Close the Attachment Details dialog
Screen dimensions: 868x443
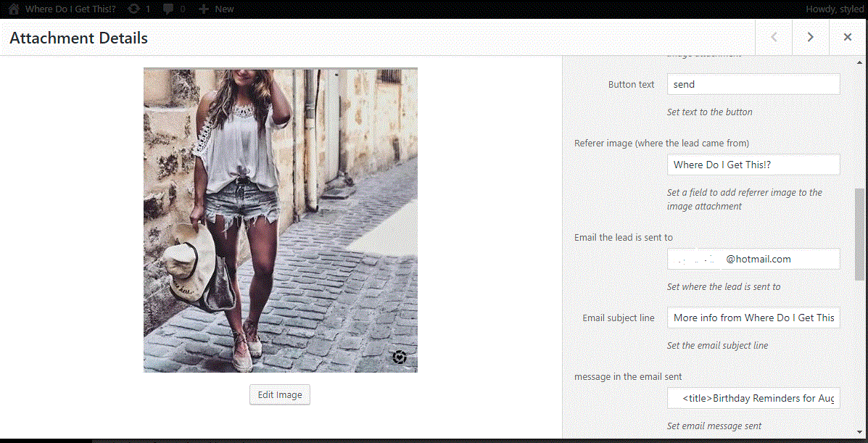tap(848, 37)
